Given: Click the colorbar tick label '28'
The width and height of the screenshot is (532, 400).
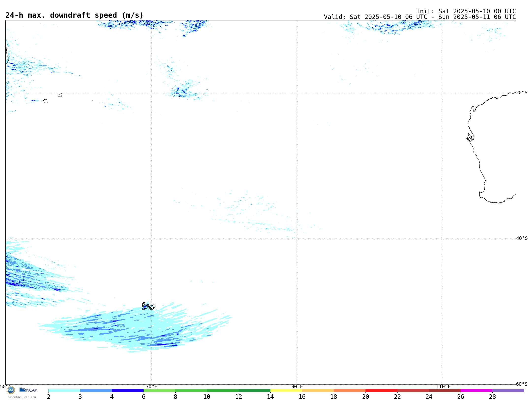Looking at the screenshot, I should pos(492,397).
